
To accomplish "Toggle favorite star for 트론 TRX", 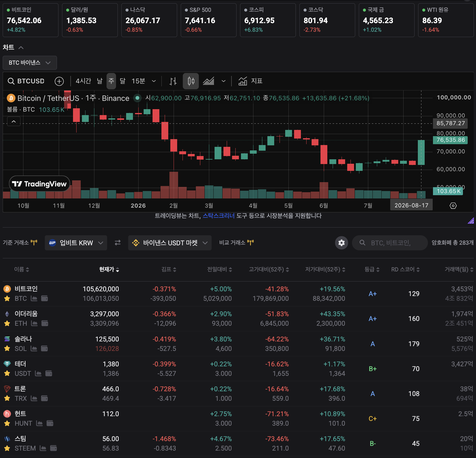I will click(7, 398).
